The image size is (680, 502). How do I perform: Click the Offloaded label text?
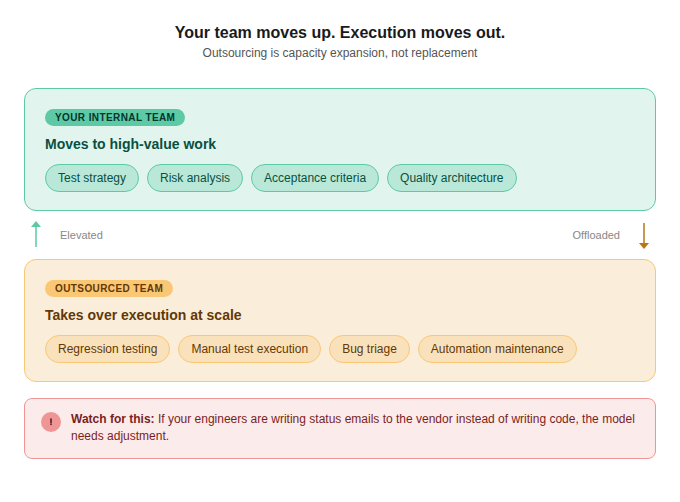[x=596, y=235]
